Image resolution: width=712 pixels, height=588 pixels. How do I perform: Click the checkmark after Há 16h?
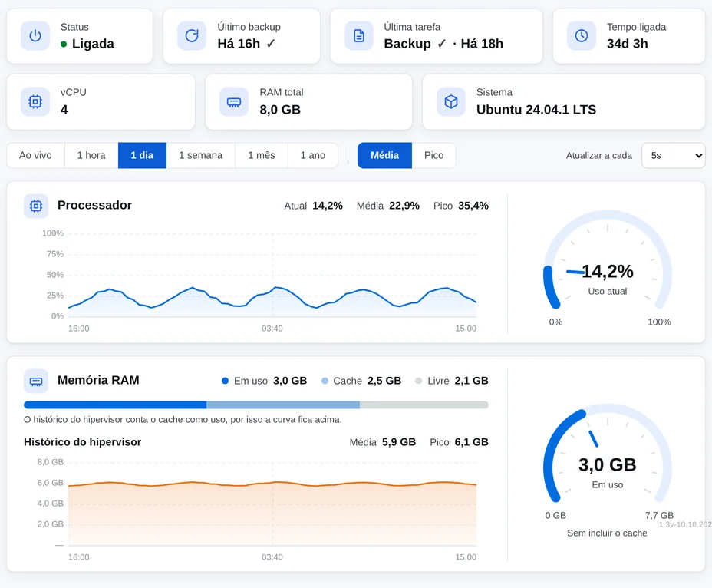[271, 44]
